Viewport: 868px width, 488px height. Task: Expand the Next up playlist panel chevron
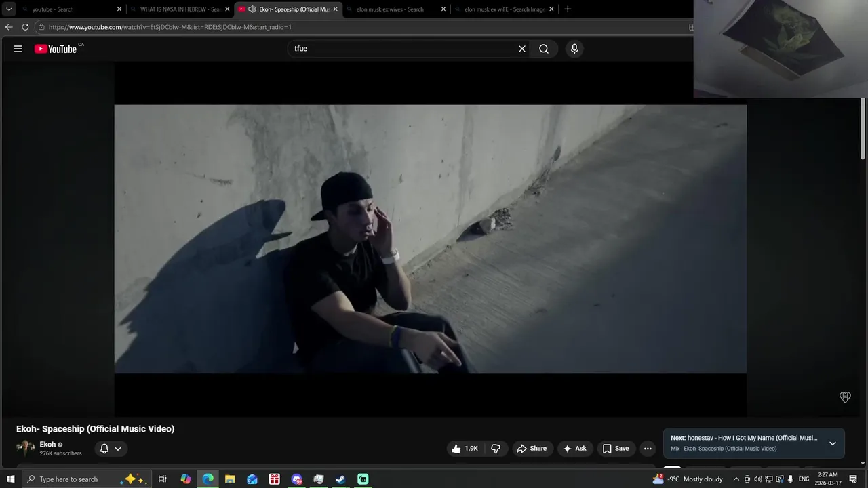click(x=833, y=443)
